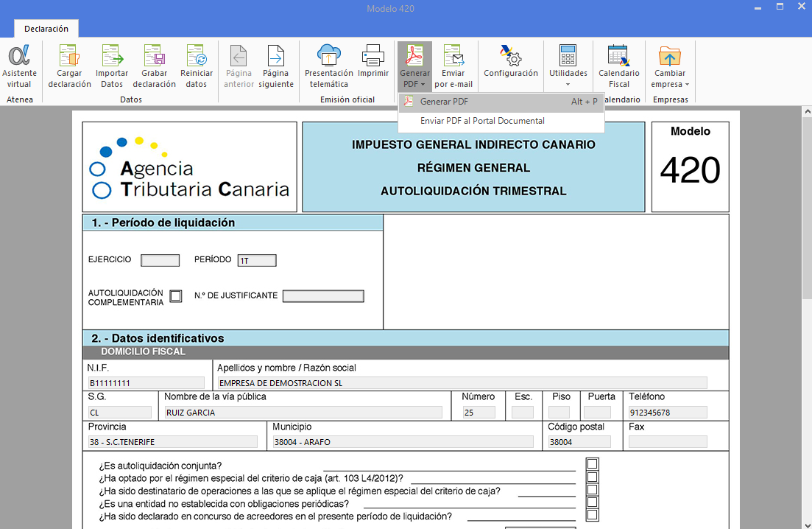
Task: Click the Teléfono field 912345678
Action: pyautogui.click(x=668, y=413)
